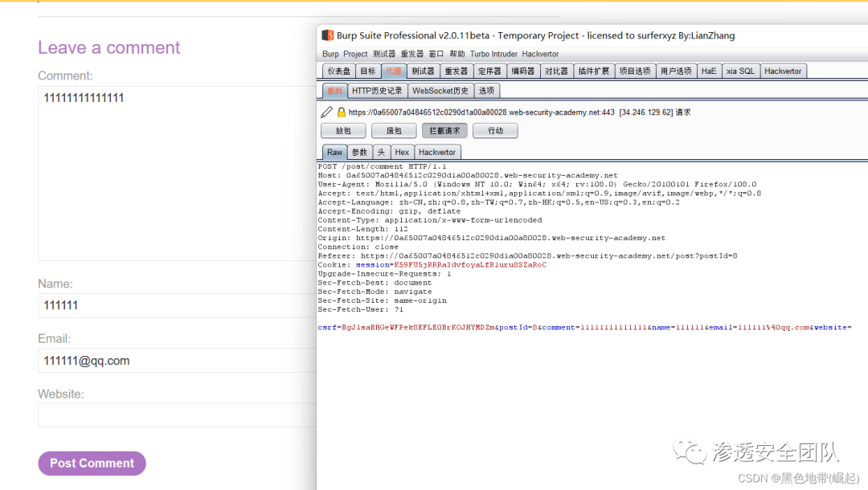Click the Burp Suite logo icon in title bar
The image size is (868, 490).
click(328, 35)
